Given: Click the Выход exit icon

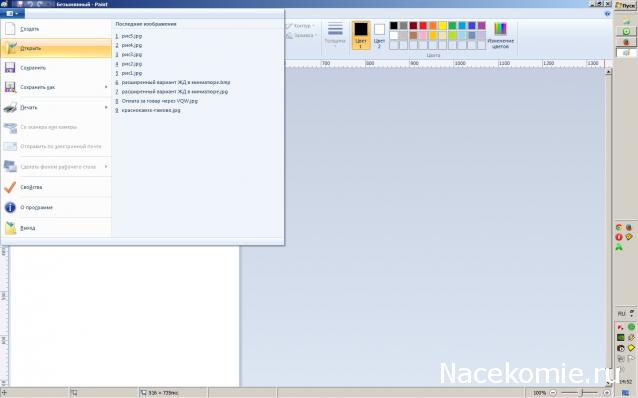Looking at the screenshot, I should (10, 228).
